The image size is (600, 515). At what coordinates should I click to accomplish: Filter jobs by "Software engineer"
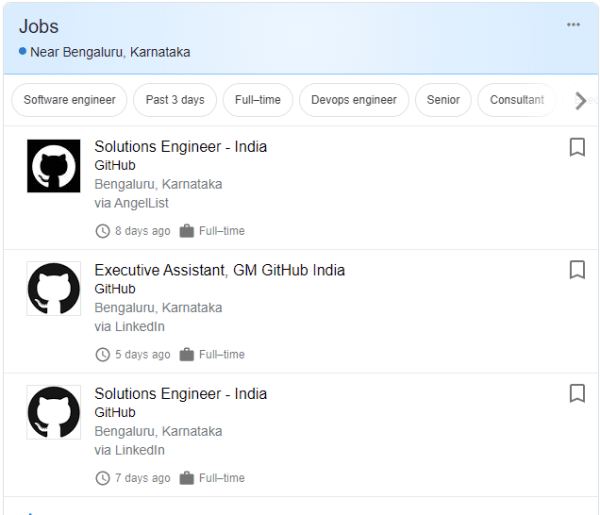(69, 100)
